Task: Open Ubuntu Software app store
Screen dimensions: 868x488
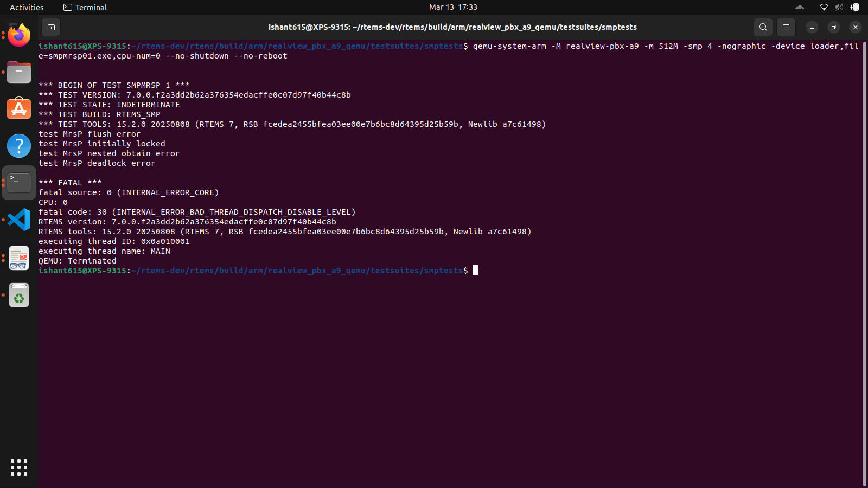Action: (19, 109)
